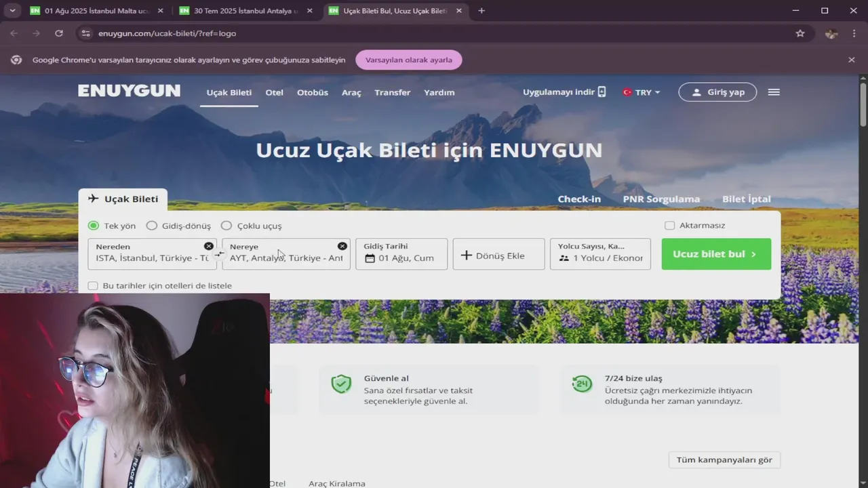The image size is (868, 488).
Task: Close the İstanbul Antalya tab
Action: tap(309, 11)
